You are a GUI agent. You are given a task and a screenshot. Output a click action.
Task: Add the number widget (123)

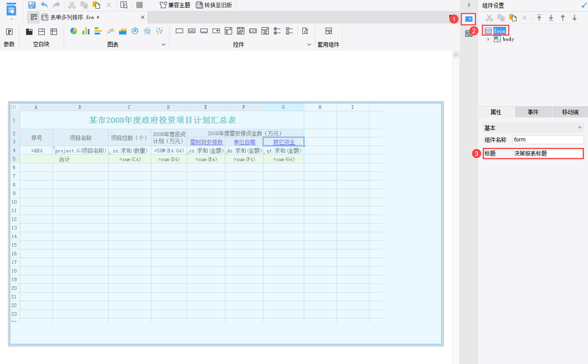[253, 31]
